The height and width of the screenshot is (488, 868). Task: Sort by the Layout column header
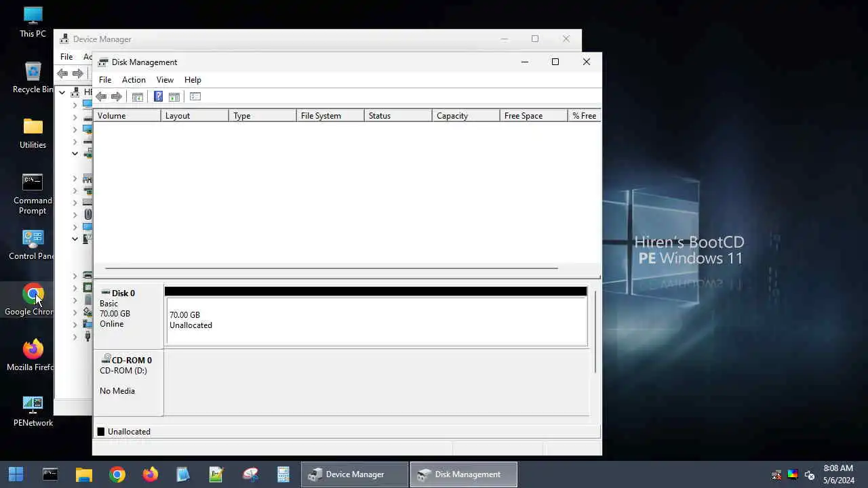tap(195, 116)
